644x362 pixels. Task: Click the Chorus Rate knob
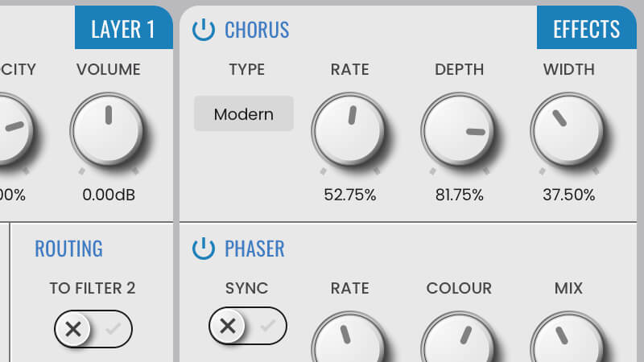point(349,130)
